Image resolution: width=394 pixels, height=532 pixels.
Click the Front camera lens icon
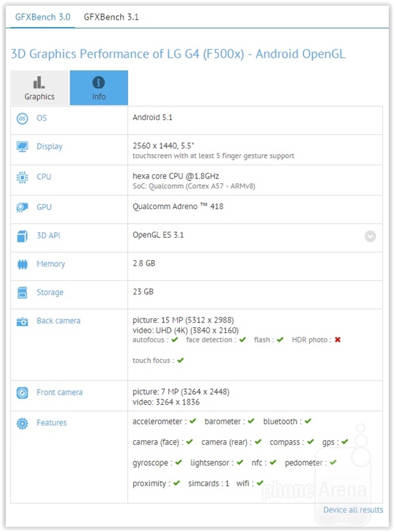22,393
